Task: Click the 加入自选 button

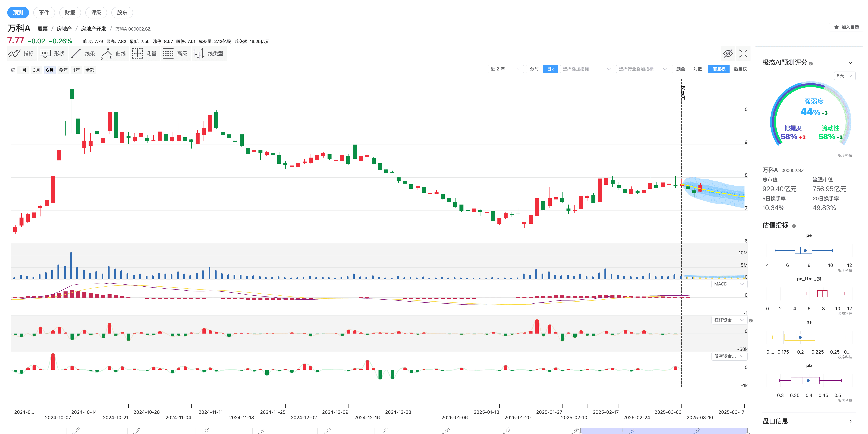Action: 846,27
